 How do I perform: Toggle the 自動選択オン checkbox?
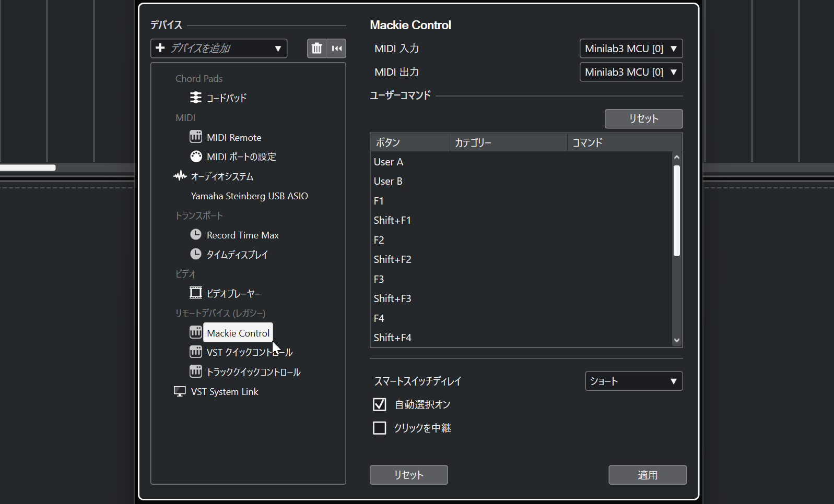click(x=380, y=404)
